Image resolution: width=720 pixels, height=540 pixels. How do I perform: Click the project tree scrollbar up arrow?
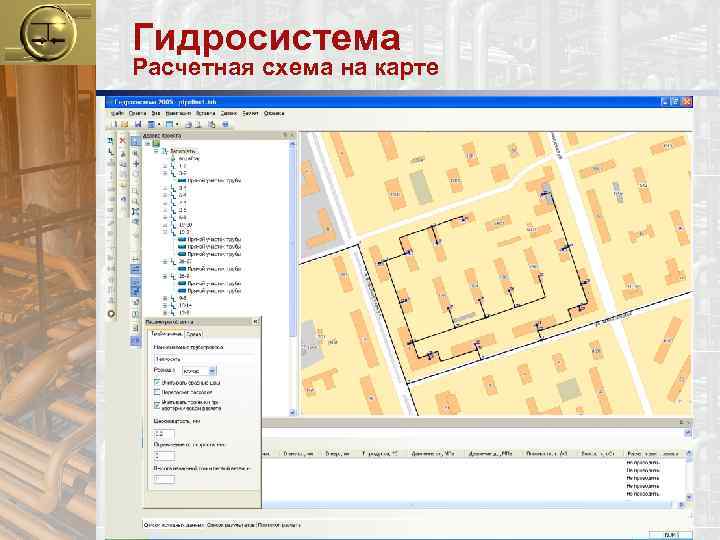292,144
